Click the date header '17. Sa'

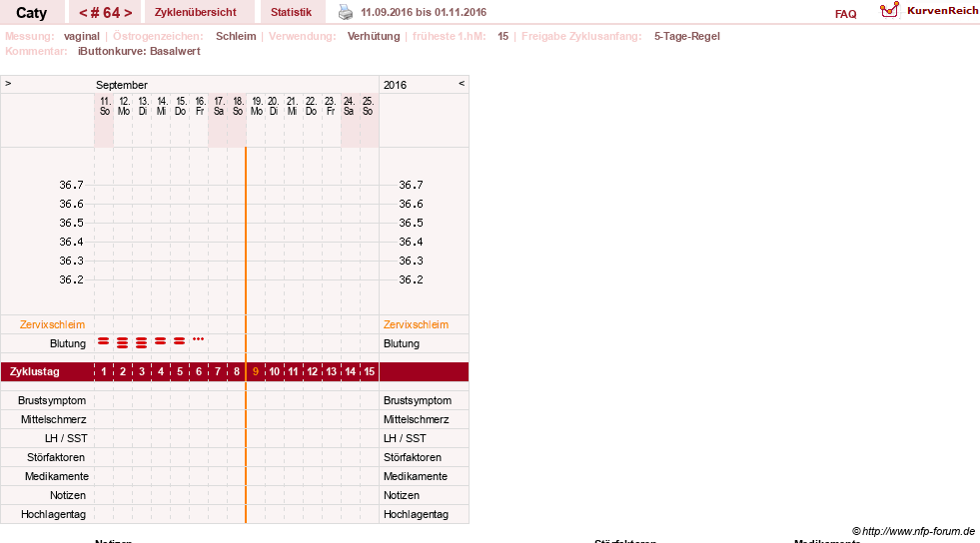point(219,106)
